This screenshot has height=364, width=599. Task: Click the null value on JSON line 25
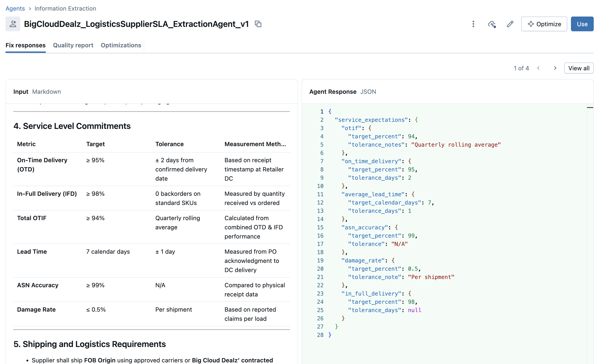[x=415, y=310]
